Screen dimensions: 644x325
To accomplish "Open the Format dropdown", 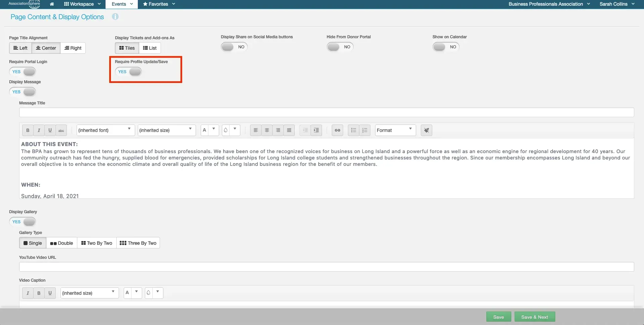I will pyautogui.click(x=395, y=130).
